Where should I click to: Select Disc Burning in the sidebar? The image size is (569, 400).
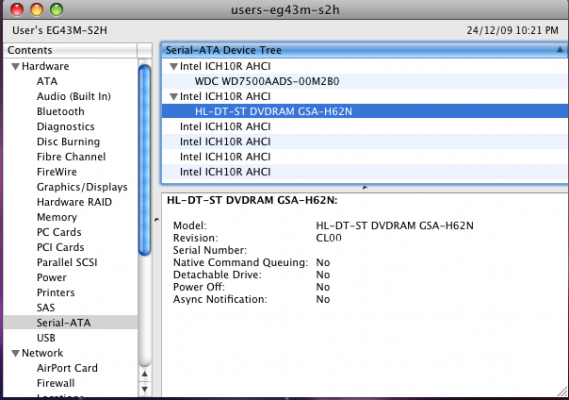pos(68,142)
